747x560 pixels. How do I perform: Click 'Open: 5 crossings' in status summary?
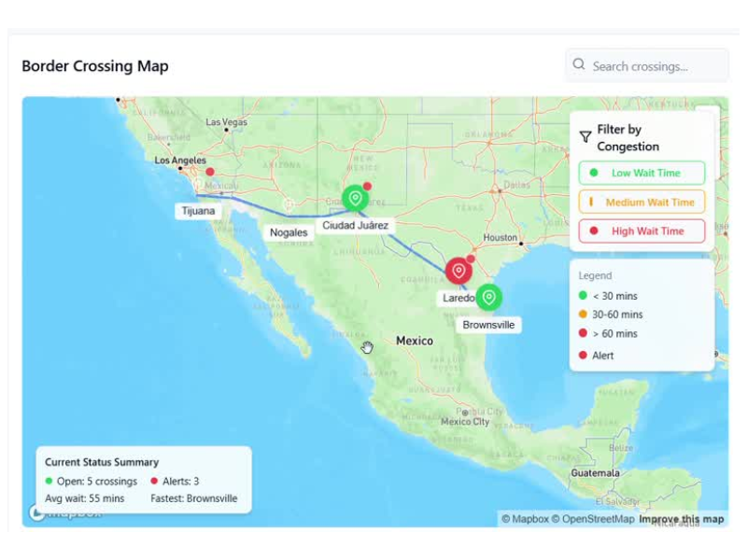(91, 481)
